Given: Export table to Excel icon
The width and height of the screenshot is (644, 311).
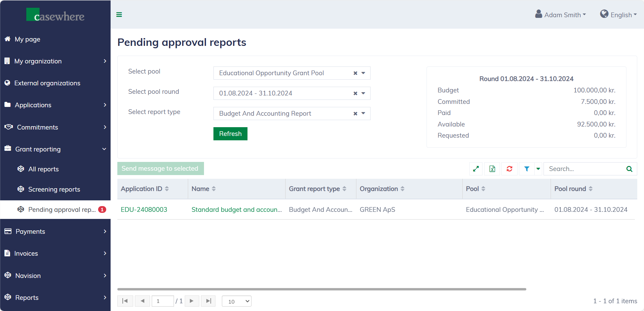Looking at the screenshot, I should pyautogui.click(x=492, y=169).
